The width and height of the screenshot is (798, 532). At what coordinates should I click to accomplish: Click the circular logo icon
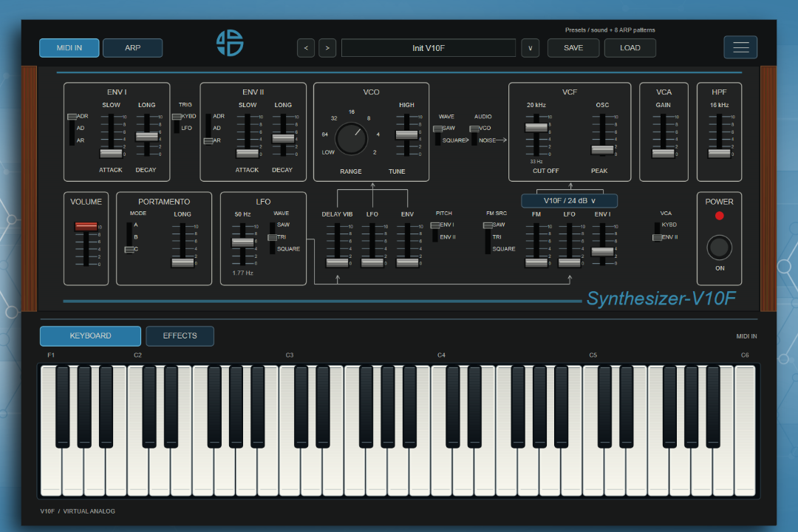click(230, 43)
